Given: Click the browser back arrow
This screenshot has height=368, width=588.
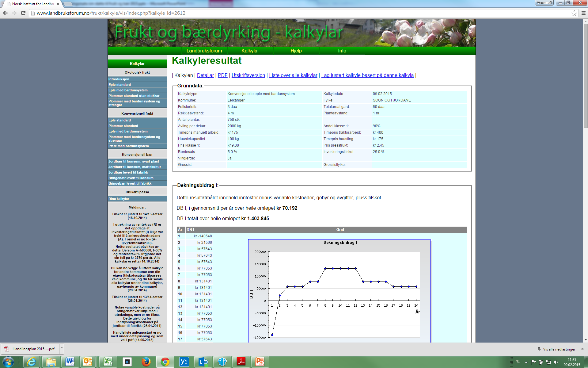Looking at the screenshot, I should tap(5, 13).
